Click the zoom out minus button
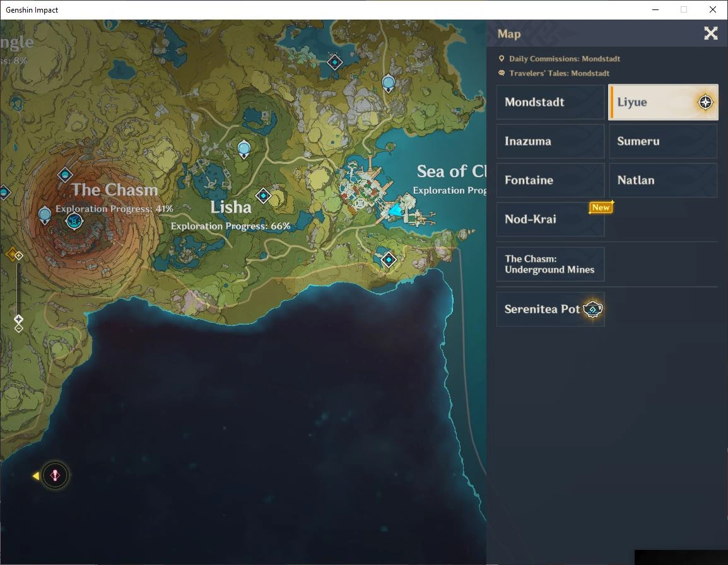This screenshot has height=565, width=728. click(x=18, y=329)
